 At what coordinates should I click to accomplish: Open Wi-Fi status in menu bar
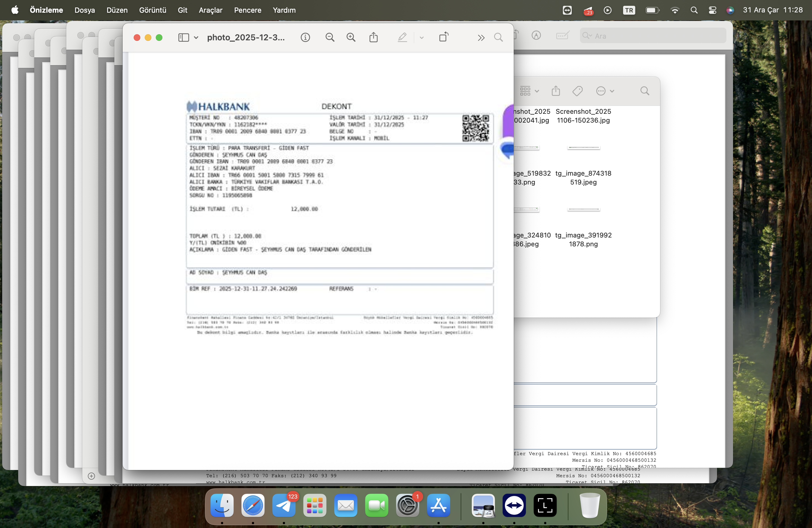675,10
